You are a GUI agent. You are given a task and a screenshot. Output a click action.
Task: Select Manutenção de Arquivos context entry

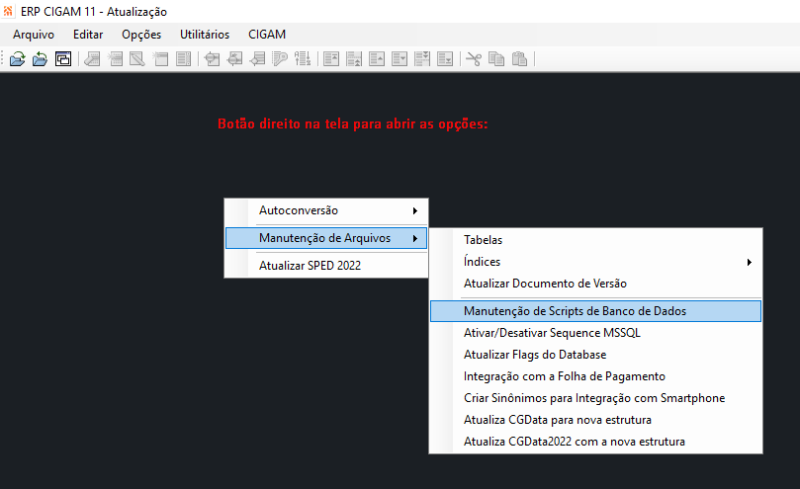tap(326, 238)
